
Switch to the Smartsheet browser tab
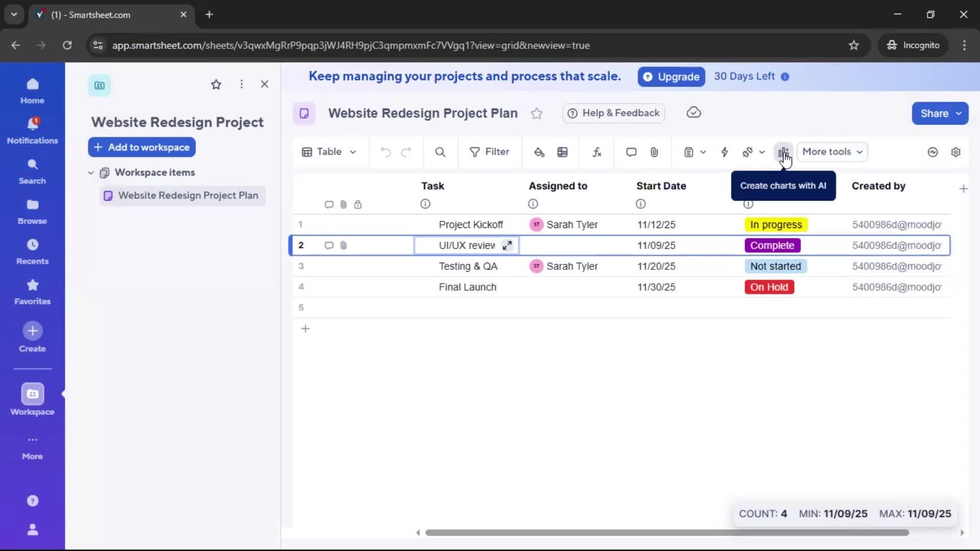point(102,15)
